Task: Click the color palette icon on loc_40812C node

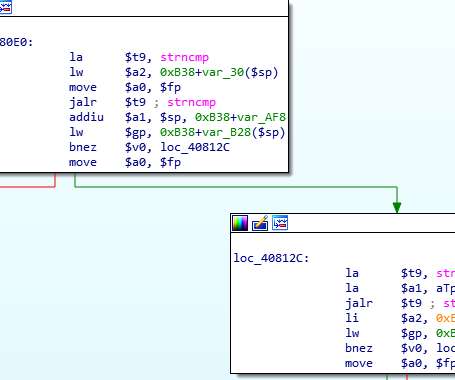Action: [x=240, y=223]
